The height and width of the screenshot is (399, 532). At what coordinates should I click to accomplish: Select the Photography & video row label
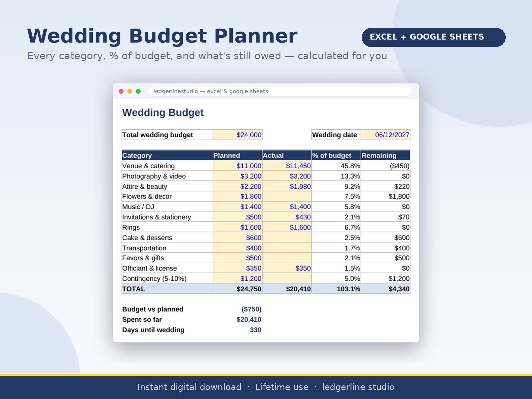tap(167, 176)
